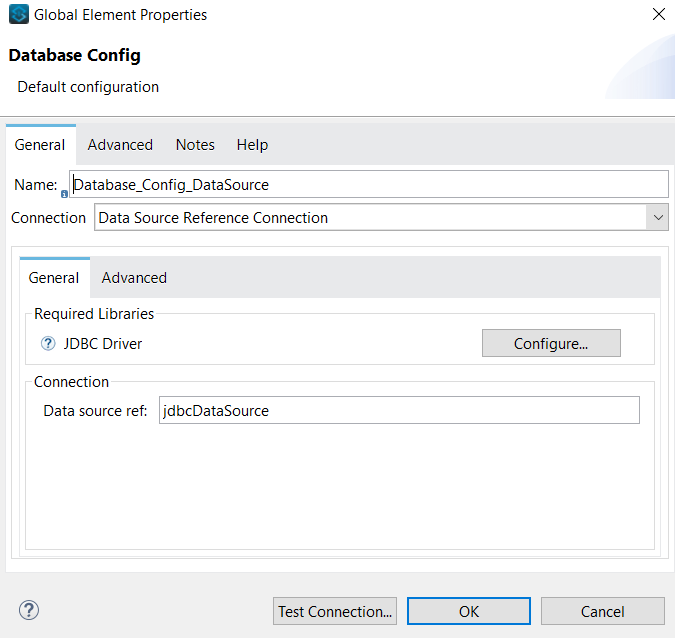Switch to the top-level Advanced tab
675x638 pixels.
pos(120,145)
